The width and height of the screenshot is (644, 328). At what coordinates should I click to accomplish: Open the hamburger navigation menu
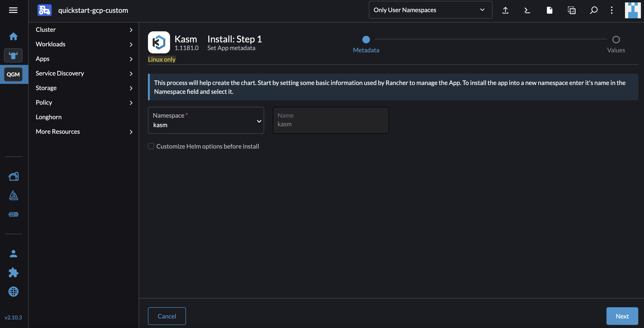pyautogui.click(x=13, y=10)
